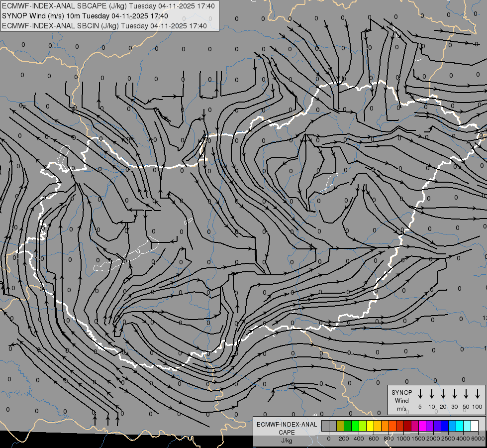The image size is (487, 448).
Task: Click the 400 value on CAPE scale
Action: coord(359,439)
